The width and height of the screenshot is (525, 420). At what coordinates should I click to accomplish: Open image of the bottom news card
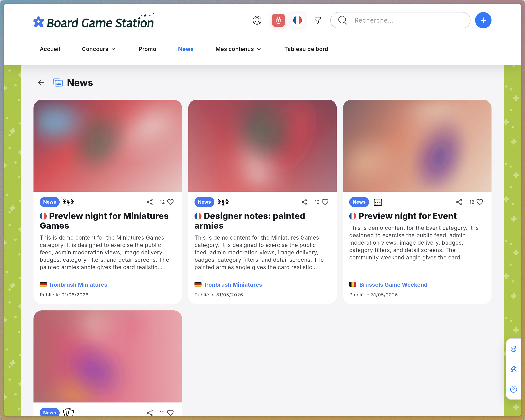[x=108, y=356]
